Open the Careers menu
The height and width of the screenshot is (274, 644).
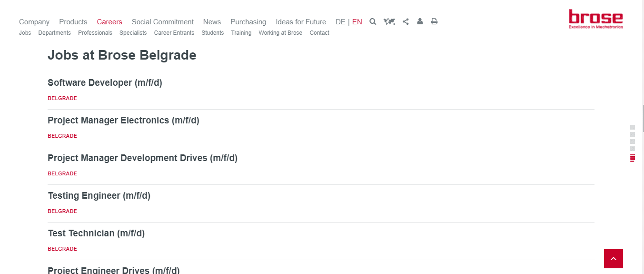click(109, 22)
